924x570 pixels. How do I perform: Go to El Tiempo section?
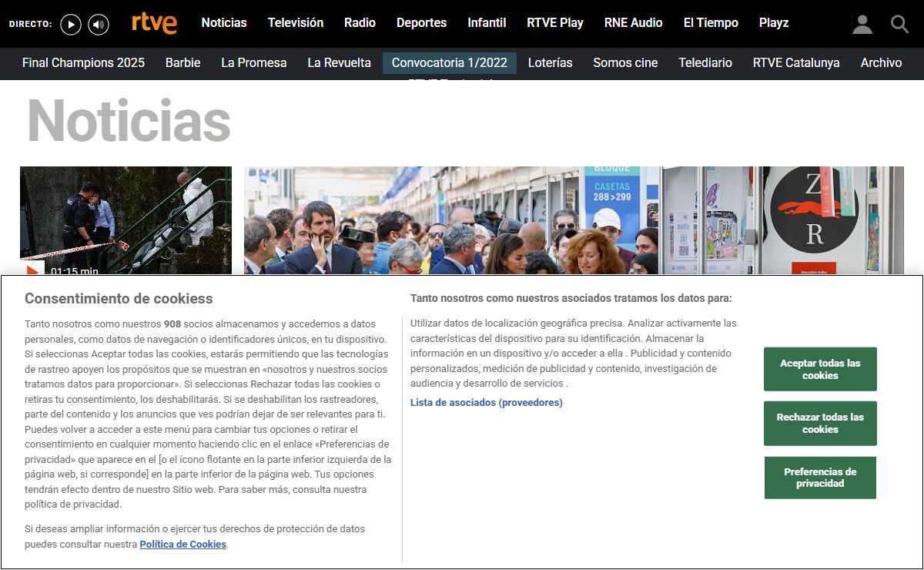pos(711,22)
